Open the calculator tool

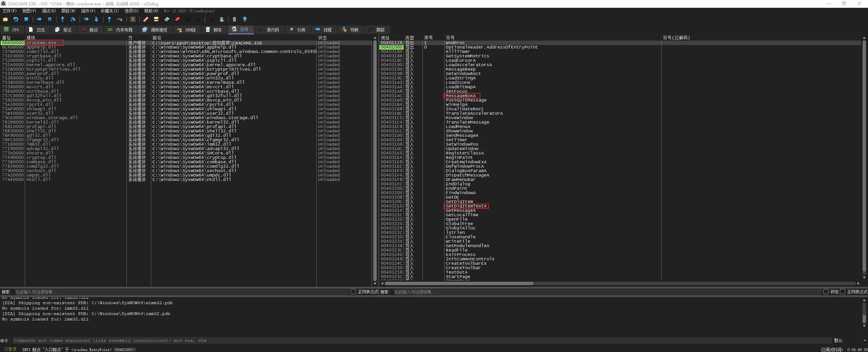(x=234, y=19)
